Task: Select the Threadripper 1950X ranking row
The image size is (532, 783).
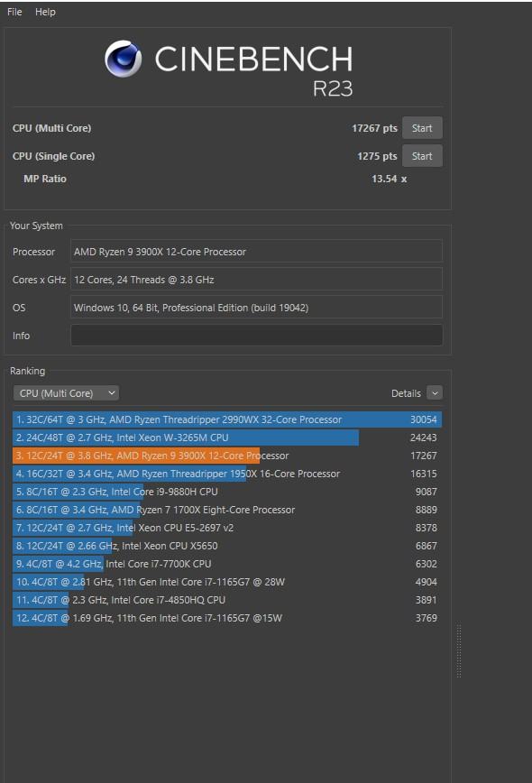Action: (x=227, y=474)
